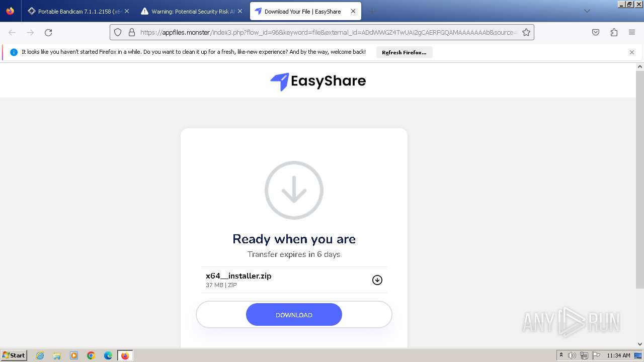Open the Windows Start menu
Viewport: 644px width, 362px height.
click(14, 355)
